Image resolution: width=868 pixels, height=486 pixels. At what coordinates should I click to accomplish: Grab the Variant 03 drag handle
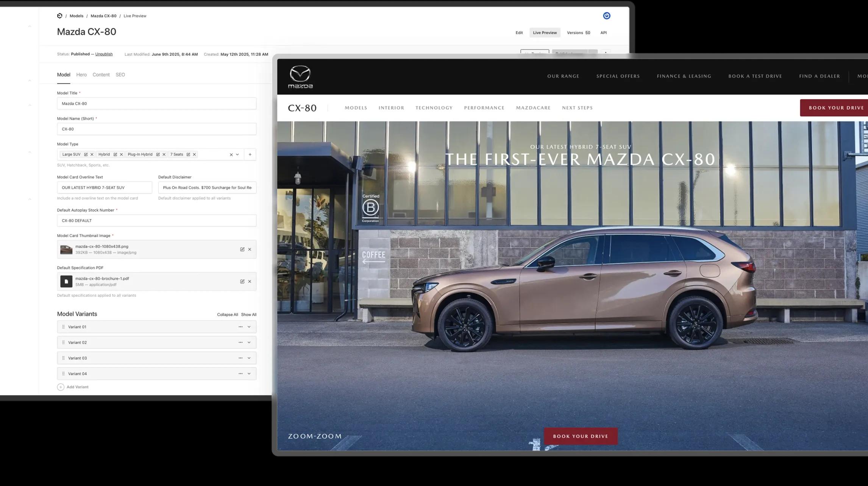pos(63,358)
